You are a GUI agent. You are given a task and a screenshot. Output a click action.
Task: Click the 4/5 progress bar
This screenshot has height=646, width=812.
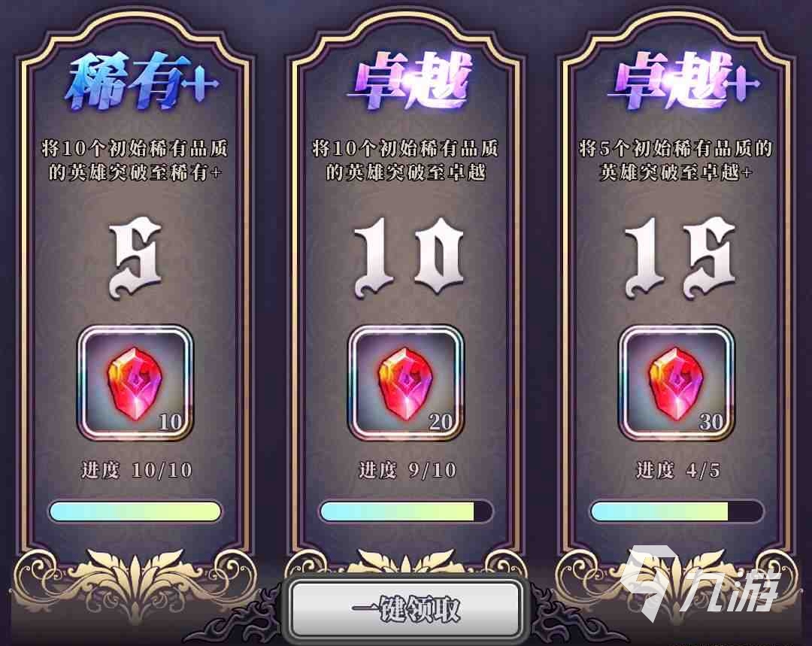[x=677, y=511]
